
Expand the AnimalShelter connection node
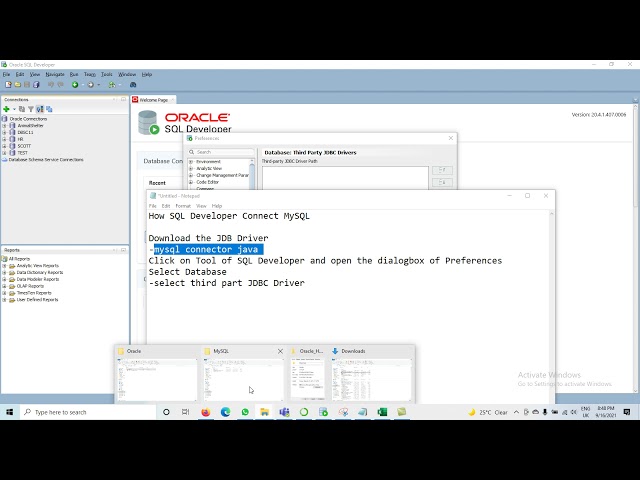click(4, 126)
